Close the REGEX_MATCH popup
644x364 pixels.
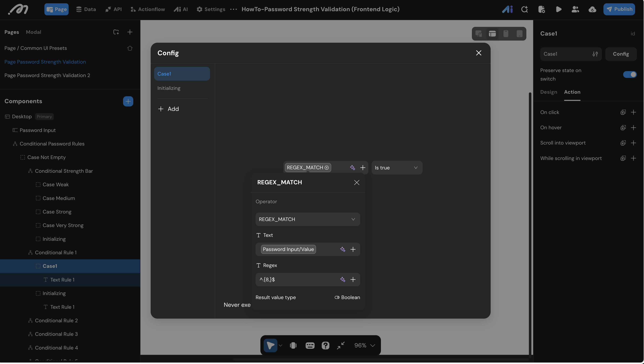tap(357, 183)
